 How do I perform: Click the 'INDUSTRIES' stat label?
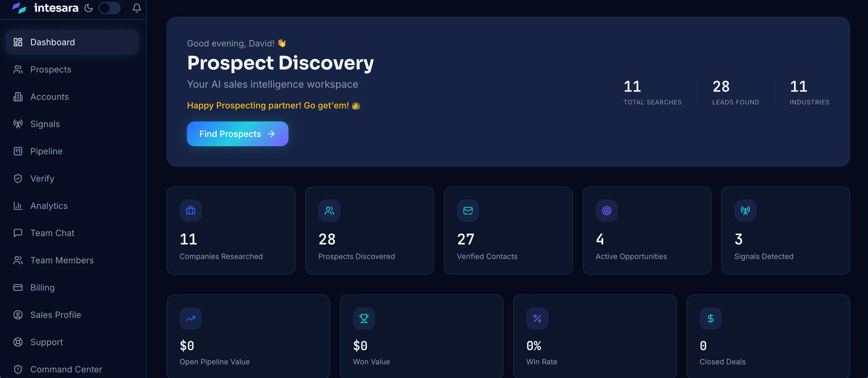coord(809,102)
